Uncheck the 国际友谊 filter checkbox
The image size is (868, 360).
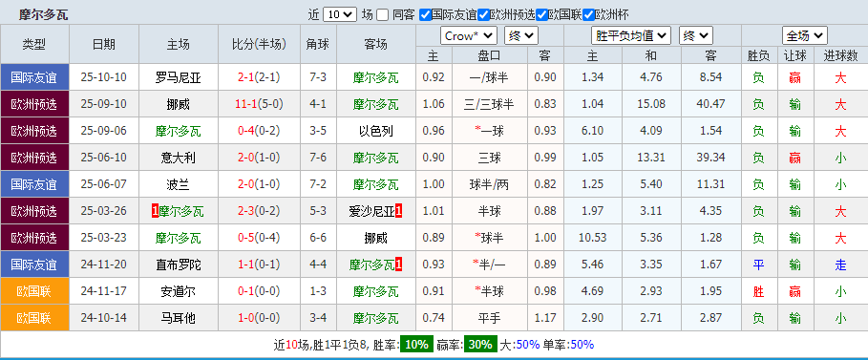pyautogui.click(x=425, y=15)
